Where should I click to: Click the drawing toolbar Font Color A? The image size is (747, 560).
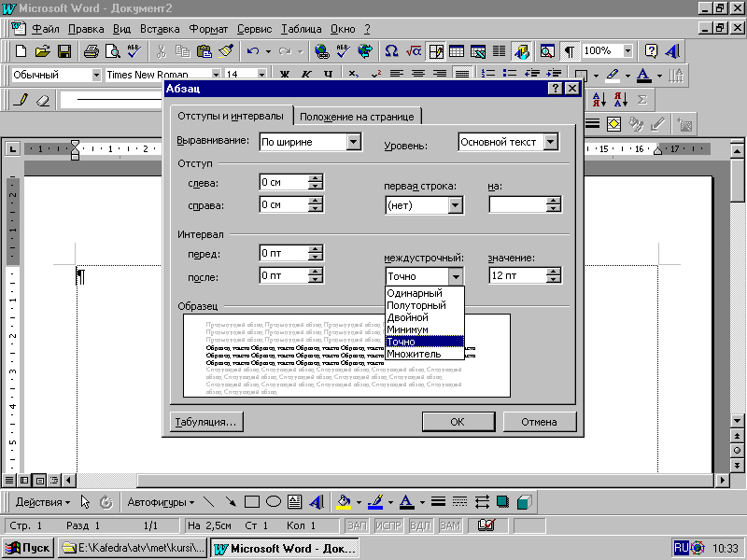tap(406, 502)
